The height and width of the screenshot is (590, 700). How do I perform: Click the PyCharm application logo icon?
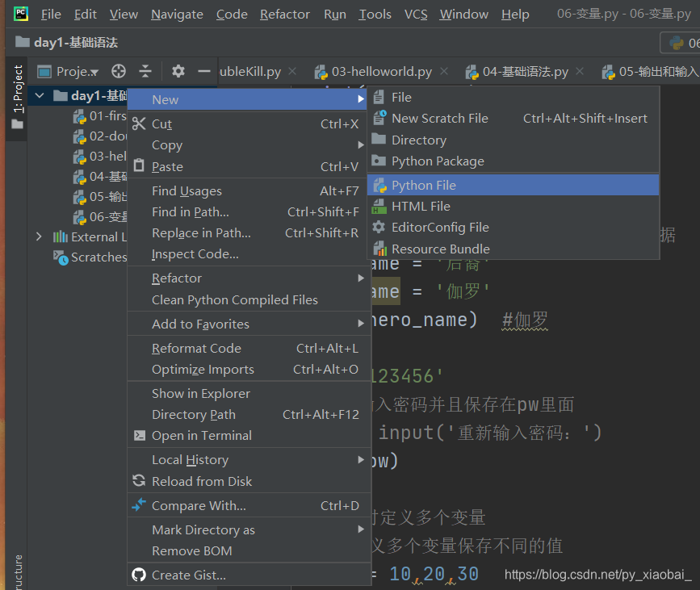point(20,14)
